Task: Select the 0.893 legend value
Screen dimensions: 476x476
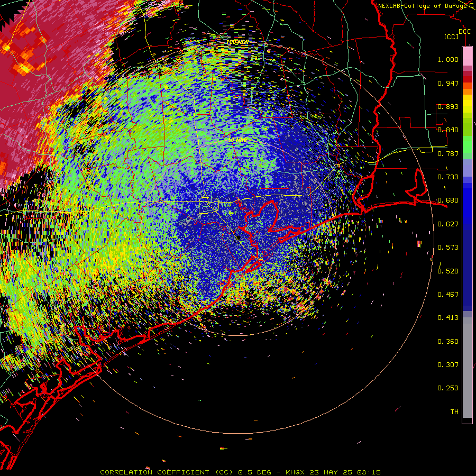Action: 448,106
